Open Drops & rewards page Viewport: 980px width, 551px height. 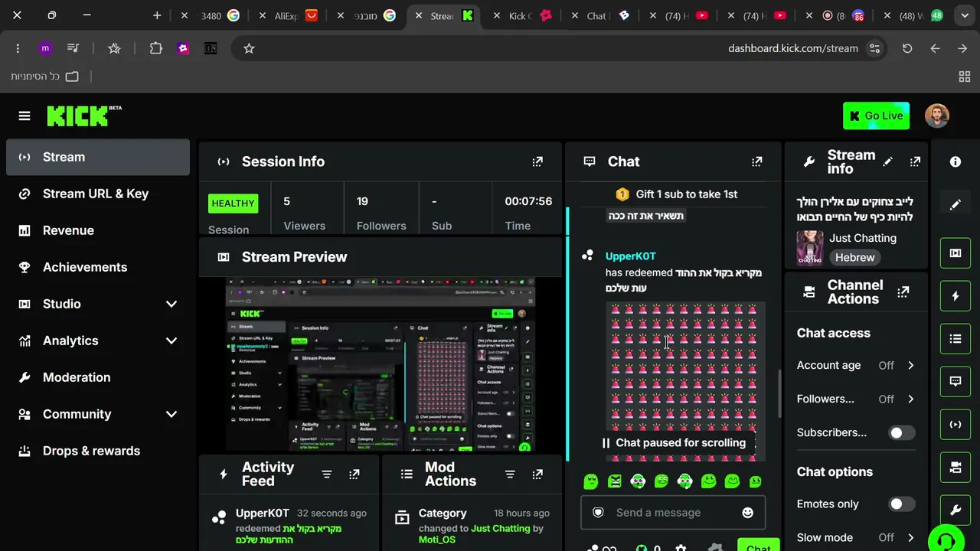[98, 451]
